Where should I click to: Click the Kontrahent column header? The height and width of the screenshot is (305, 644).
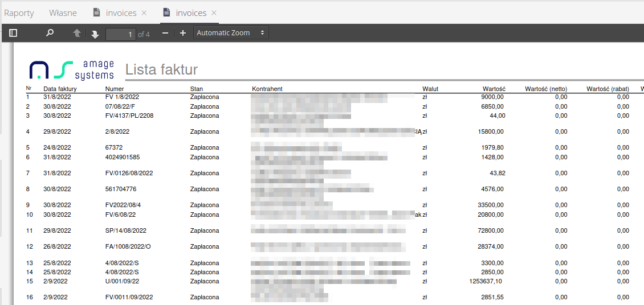pyautogui.click(x=267, y=89)
